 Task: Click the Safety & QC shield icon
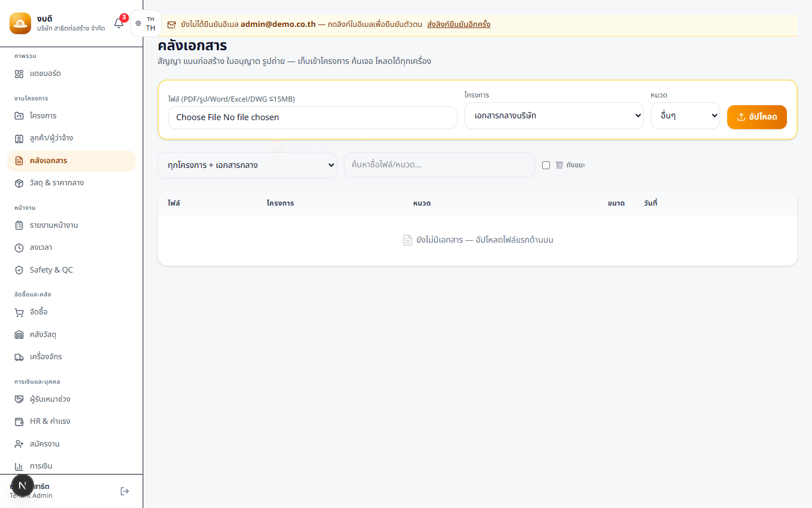click(x=19, y=270)
